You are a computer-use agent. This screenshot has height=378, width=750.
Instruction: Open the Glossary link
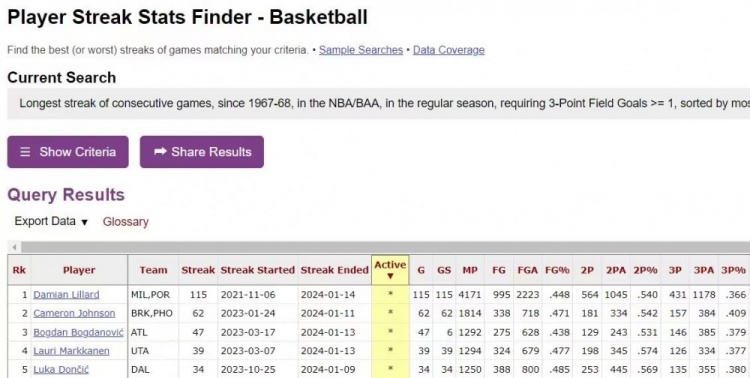(x=126, y=222)
